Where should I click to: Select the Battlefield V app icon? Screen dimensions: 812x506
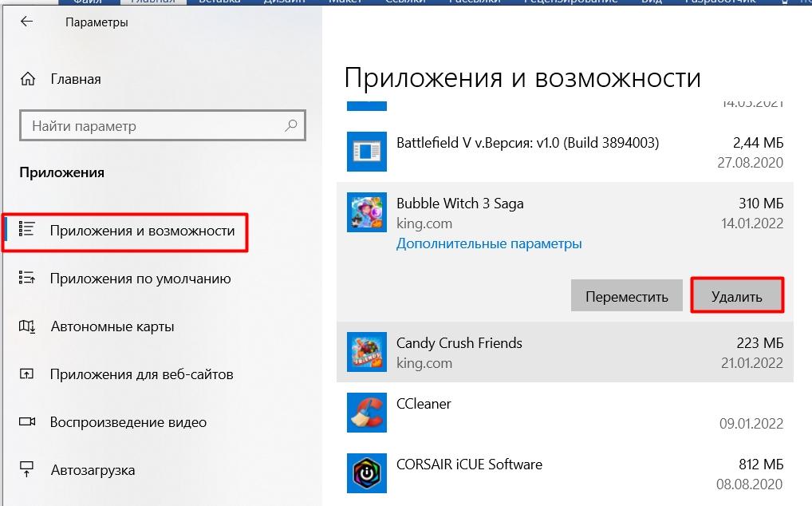[367, 151]
